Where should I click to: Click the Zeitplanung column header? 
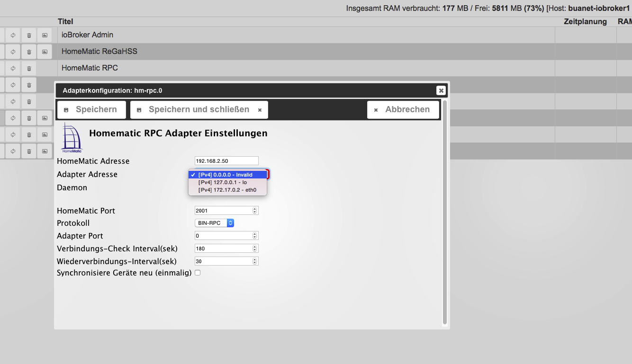click(585, 22)
